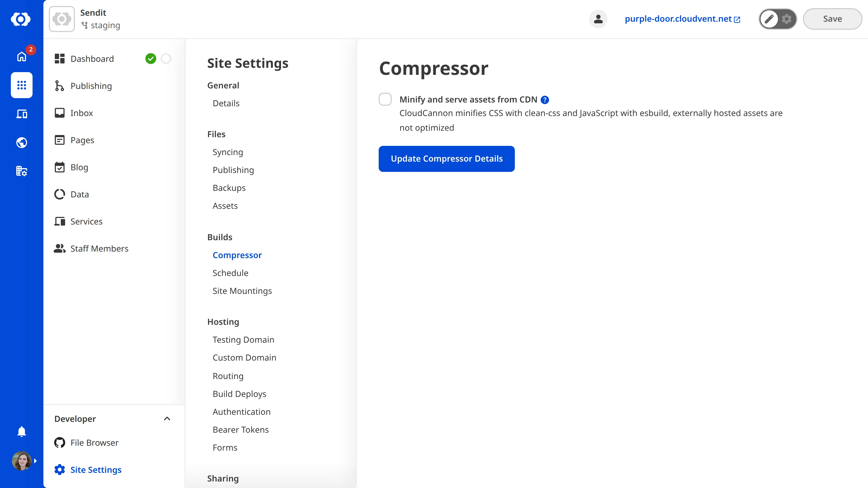The height and width of the screenshot is (488, 868).
Task: Open Custom Domain under Hosting settings
Action: tap(245, 357)
